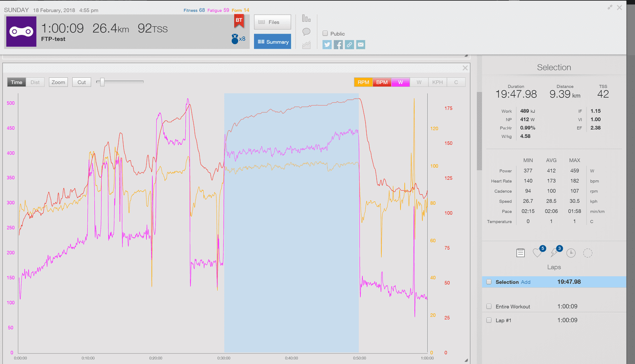Click the Files button
This screenshot has height=364, width=635.
coord(272,22)
